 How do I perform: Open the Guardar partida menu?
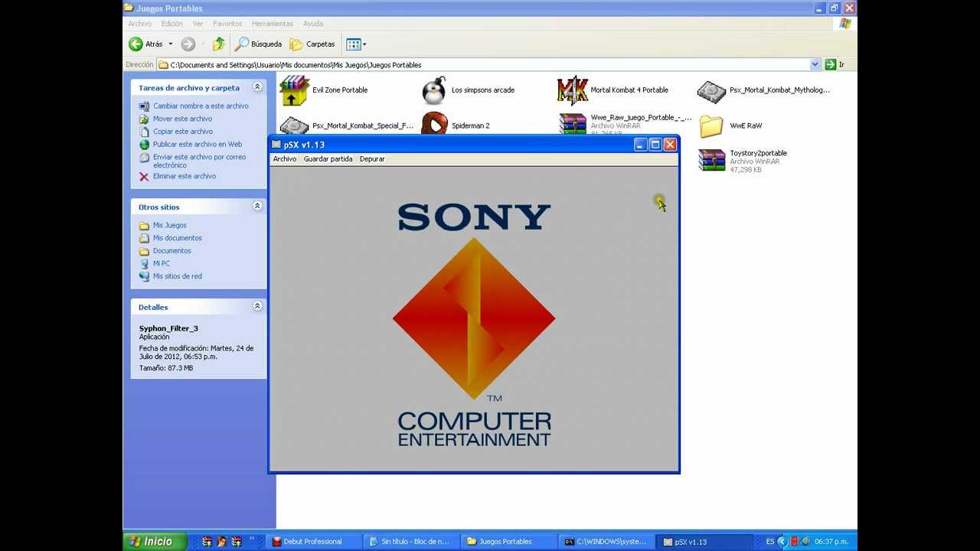click(x=328, y=158)
